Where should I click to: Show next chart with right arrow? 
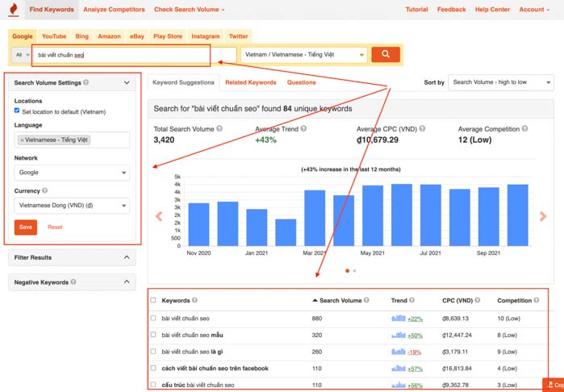coord(543,216)
